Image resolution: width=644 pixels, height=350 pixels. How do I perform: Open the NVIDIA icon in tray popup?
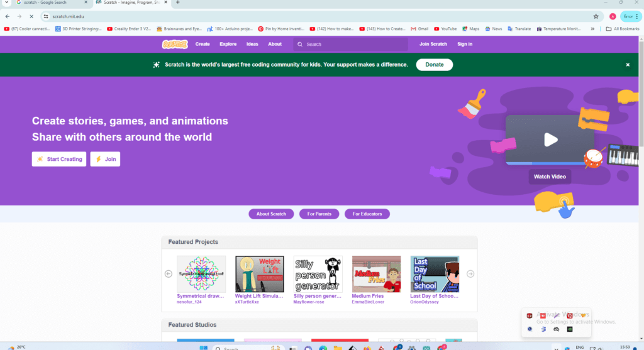(570, 329)
